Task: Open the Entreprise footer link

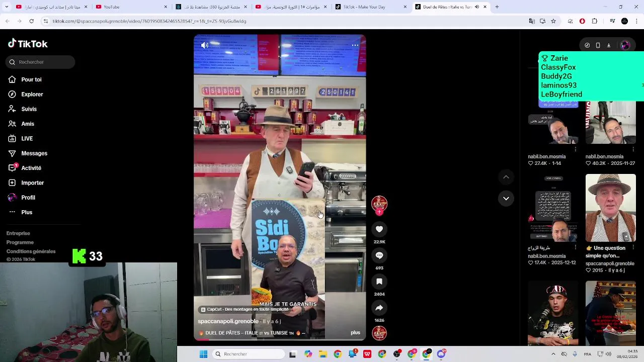Action: tap(18, 233)
